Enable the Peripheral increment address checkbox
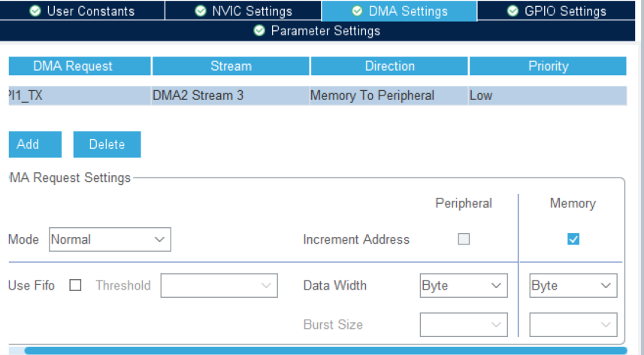Image resolution: width=644 pixels, height=355 pixels. click(464, 239)
